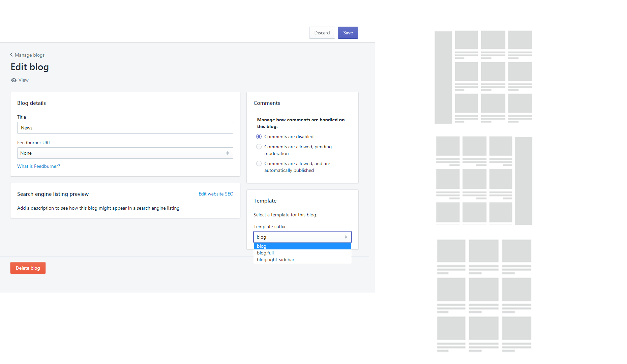627x364 pixels.
Task: Select the right-sidebar layout thumbnail
Action: 484,180
